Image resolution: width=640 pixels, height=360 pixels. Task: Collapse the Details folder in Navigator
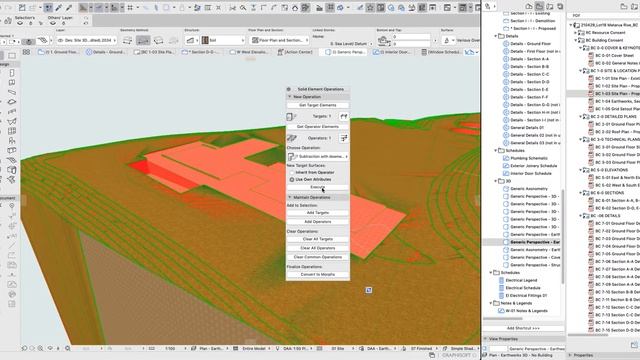(x=496, y=36)
